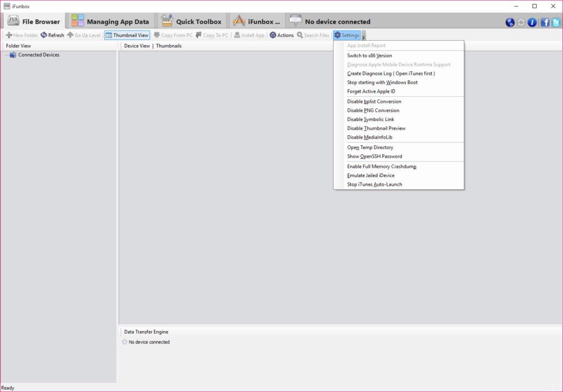This screenshot has height=392, width=563.
Task: Select Forget Active Apple ID
Action: click(399, 91)
